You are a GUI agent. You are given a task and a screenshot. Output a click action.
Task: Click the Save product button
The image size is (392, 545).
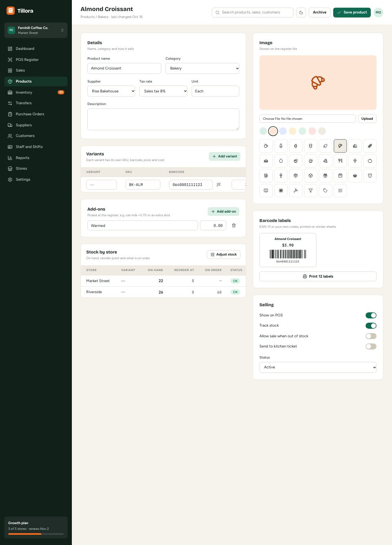pyautogui.click(x=352, y=13)
